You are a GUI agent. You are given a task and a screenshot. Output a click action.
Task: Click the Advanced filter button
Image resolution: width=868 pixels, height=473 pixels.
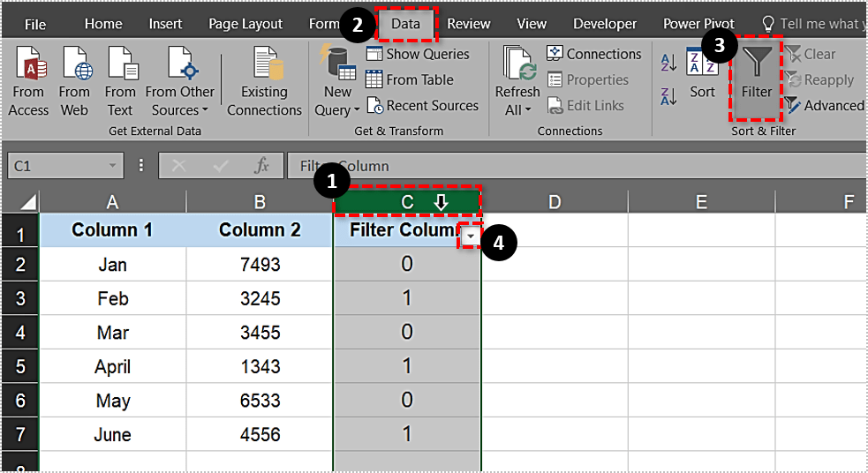point(824,106)
